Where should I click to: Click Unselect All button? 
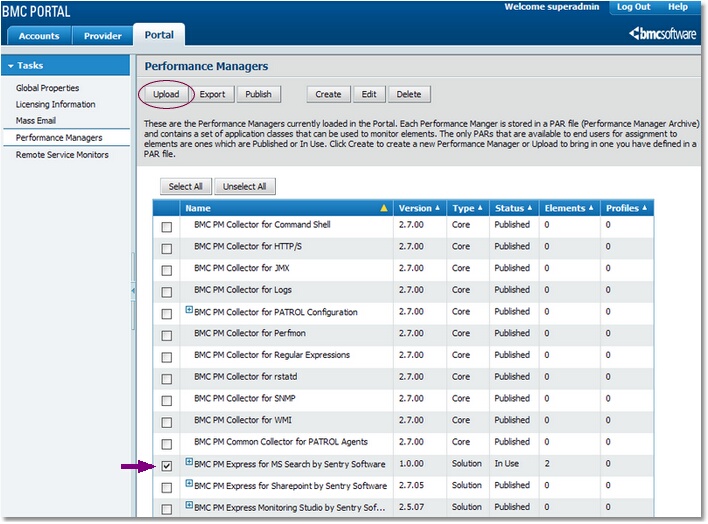[x=244, y=186]
